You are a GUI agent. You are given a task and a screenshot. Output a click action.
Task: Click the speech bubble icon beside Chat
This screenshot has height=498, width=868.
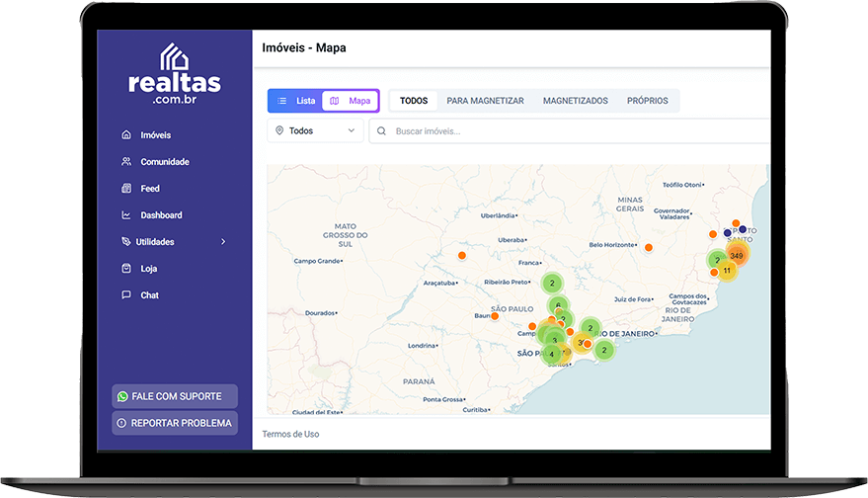point(126,294)
